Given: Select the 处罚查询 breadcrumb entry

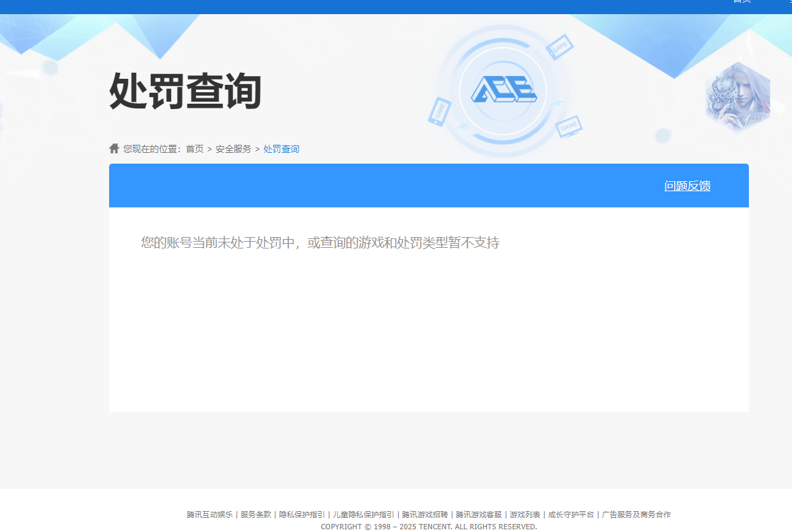Looking at the screenshot, I should [282, 149].
